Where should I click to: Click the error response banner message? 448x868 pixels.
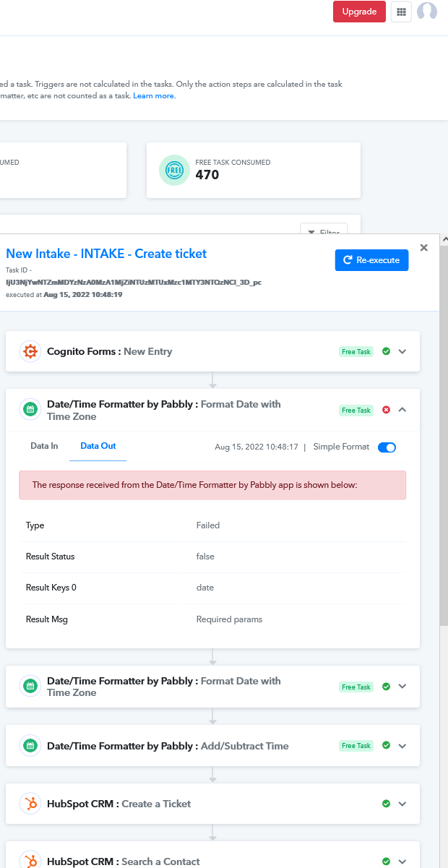(x=212, y=485)
